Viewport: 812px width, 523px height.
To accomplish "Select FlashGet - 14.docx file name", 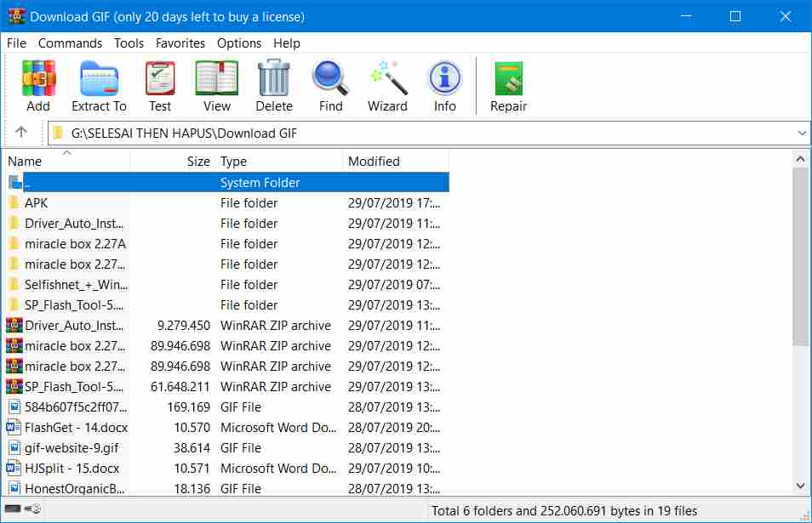I will point(76,427).
